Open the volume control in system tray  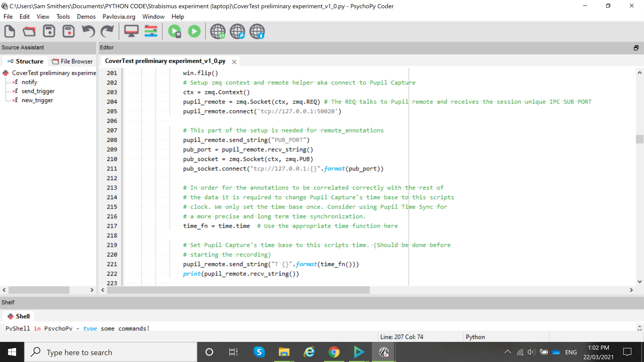click(532, 352)
